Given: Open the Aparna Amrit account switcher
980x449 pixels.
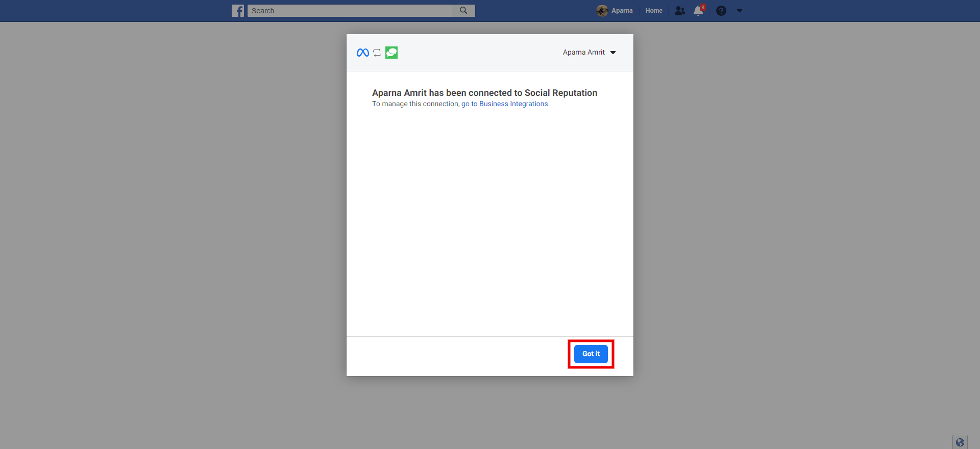Looking at the screenshot, I should (584, 53).
